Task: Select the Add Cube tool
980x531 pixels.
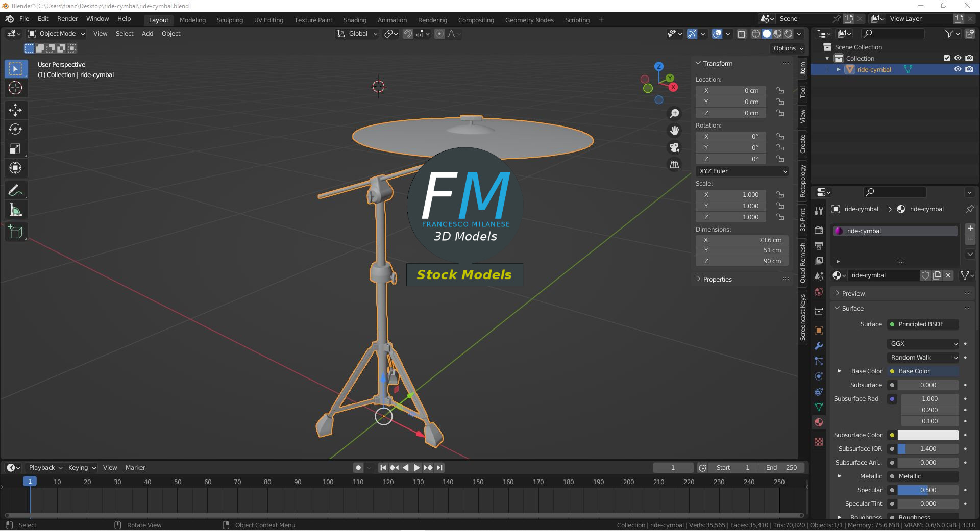Action: click(15, 232)
